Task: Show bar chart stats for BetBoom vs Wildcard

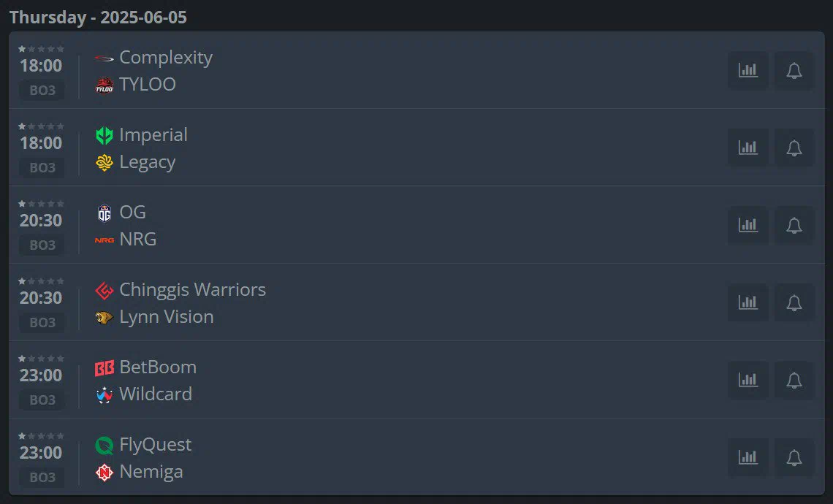Action: coord(748,380)
